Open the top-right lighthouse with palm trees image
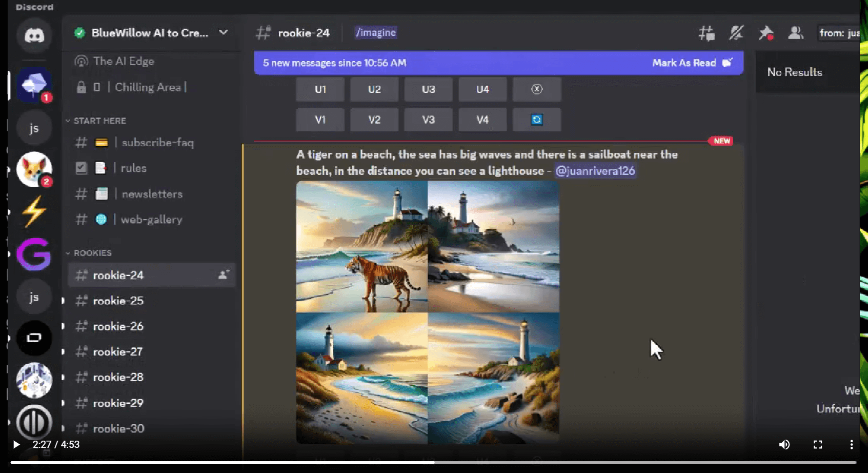This screenshot has width=868, height=473. coord(494,247)
